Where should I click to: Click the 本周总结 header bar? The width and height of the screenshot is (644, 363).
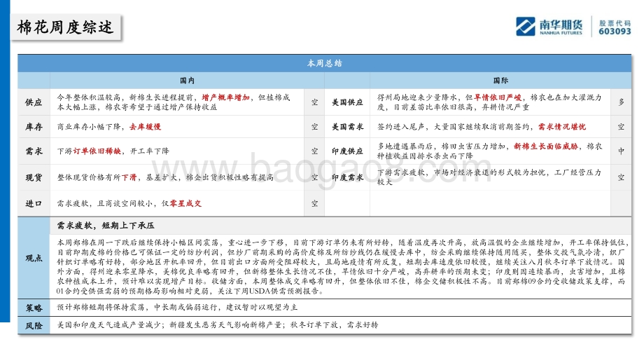click(325, 63)
